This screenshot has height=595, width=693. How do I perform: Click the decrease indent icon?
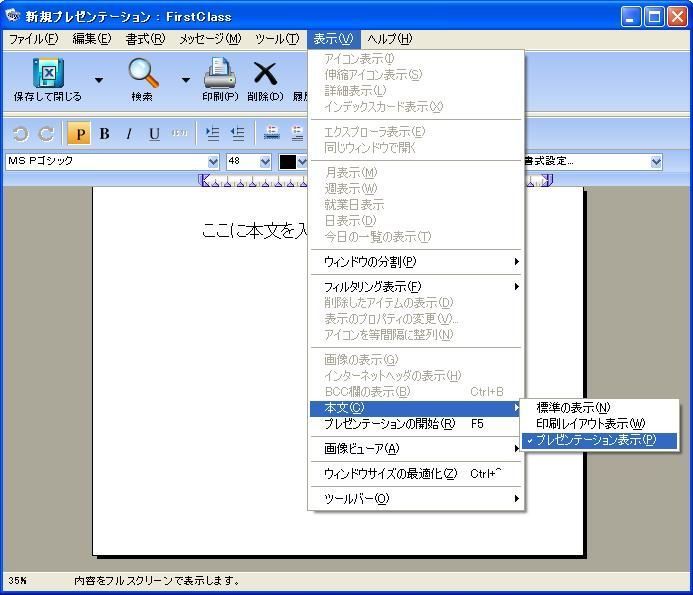[x=237, y=134]
